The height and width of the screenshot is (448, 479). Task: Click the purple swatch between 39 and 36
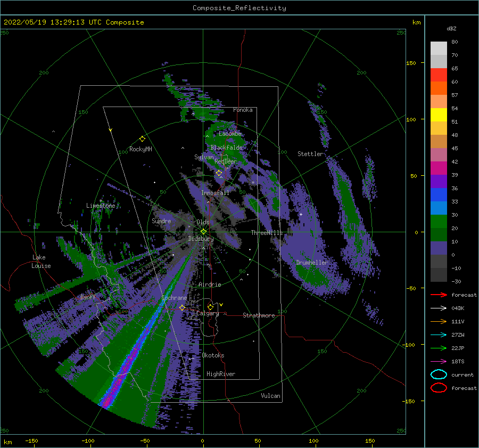click(x=439, y=181)
